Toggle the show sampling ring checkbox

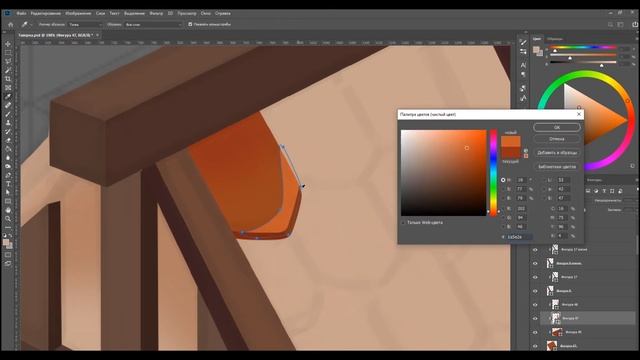coord(190,24)
